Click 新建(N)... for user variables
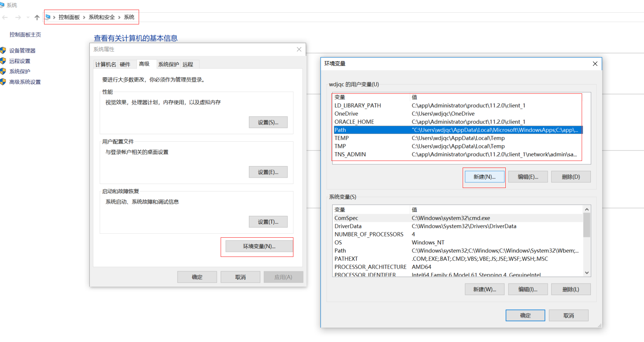Viewport: 644px width, 342px height. point(484,177)
